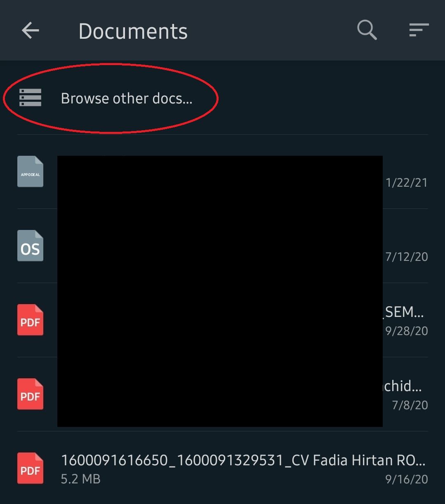This screenshot has width=445, height=504.
Task: Go back using the arrow icon
Action: click(31, 30)
